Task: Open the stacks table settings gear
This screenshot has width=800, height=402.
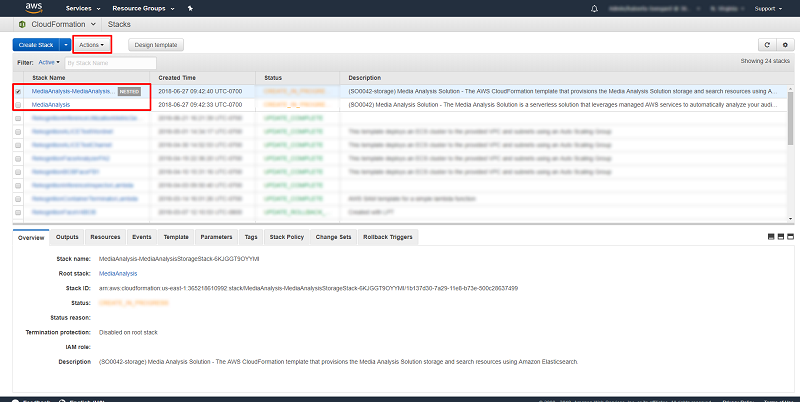Action: tap(785, 45)
